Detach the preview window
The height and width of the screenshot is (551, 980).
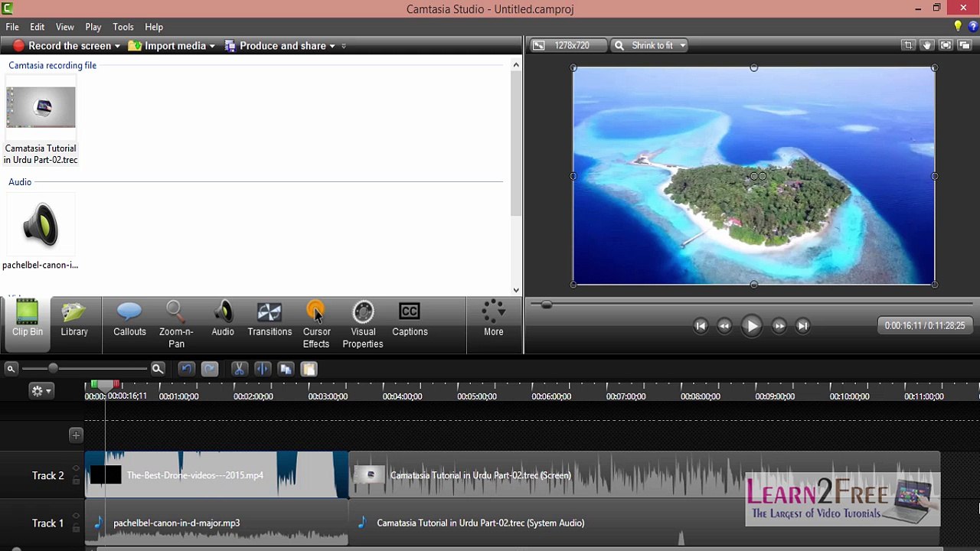click(965, 45)
